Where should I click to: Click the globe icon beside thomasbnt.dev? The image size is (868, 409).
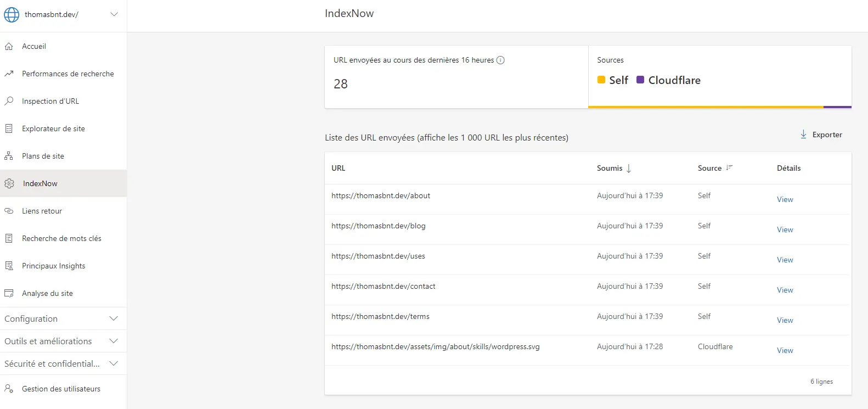pos(12,15)
